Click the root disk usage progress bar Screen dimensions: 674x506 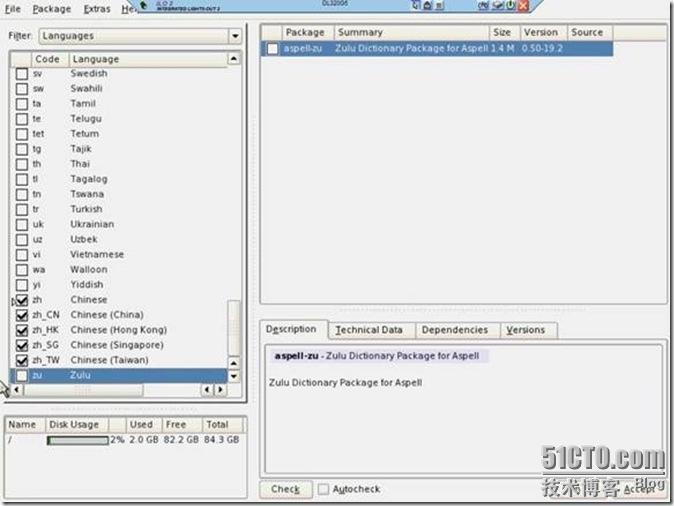click(x=77, y=440)
